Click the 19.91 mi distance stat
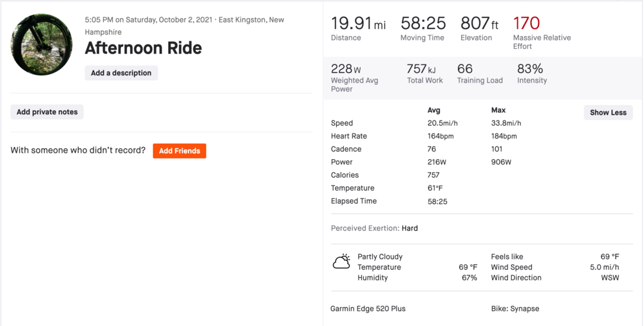 [x=358, y=24]
